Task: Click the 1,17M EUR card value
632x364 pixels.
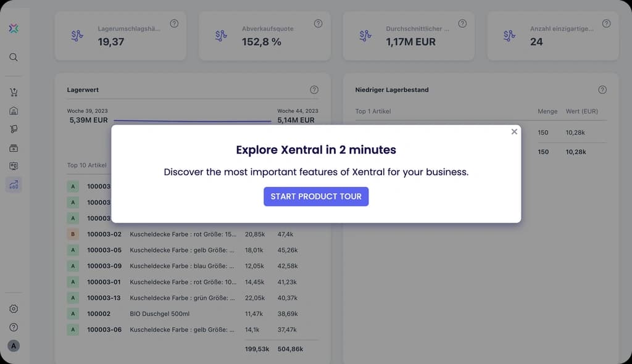Action: pyautogui.click(x=410, y=41)
